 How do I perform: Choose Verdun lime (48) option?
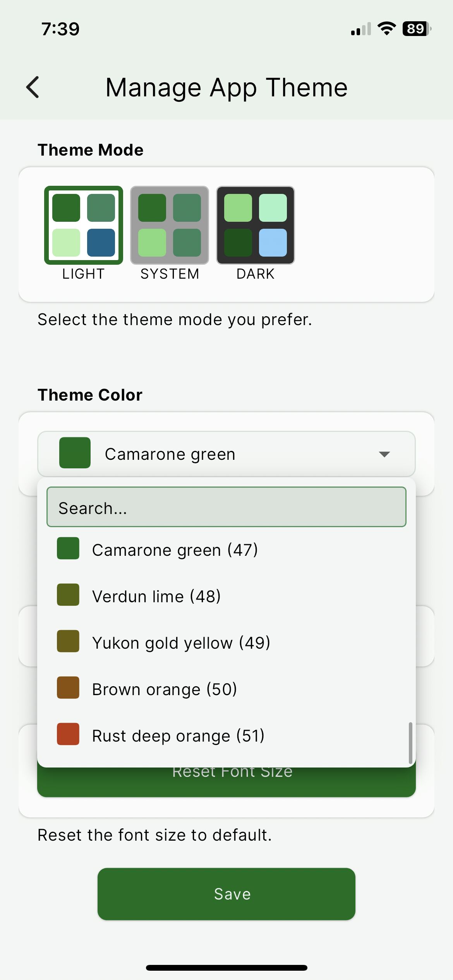coord(156,596)
